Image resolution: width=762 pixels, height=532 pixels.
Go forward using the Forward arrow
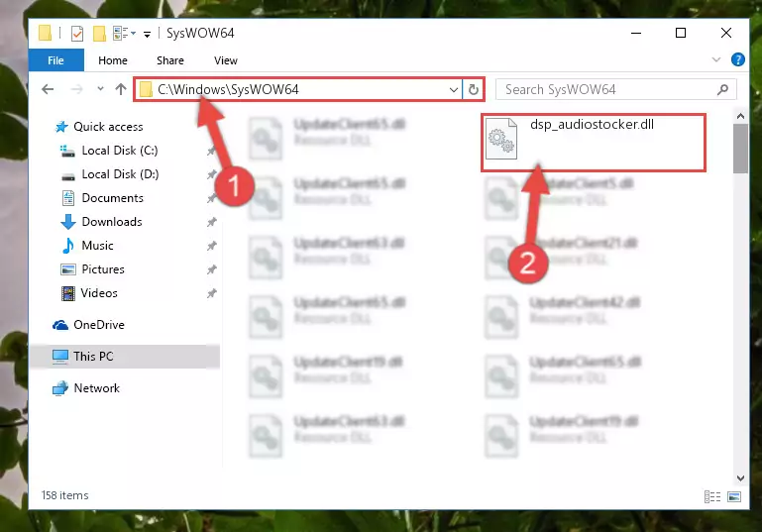76,89
